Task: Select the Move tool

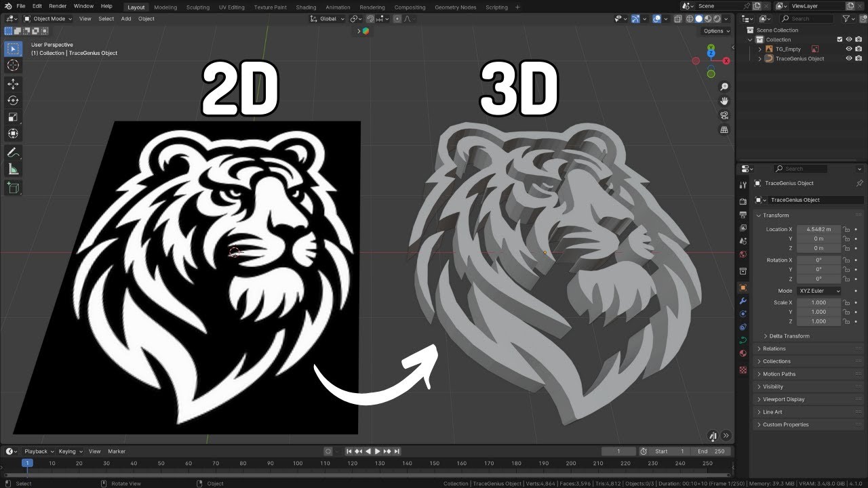Action: point(13,83)
